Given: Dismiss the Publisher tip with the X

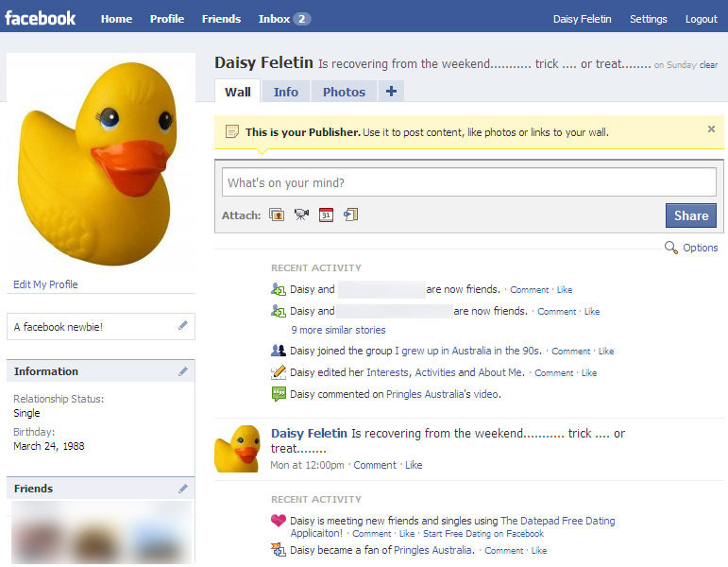Looking at the screenshot, I should tap(711, 129).
